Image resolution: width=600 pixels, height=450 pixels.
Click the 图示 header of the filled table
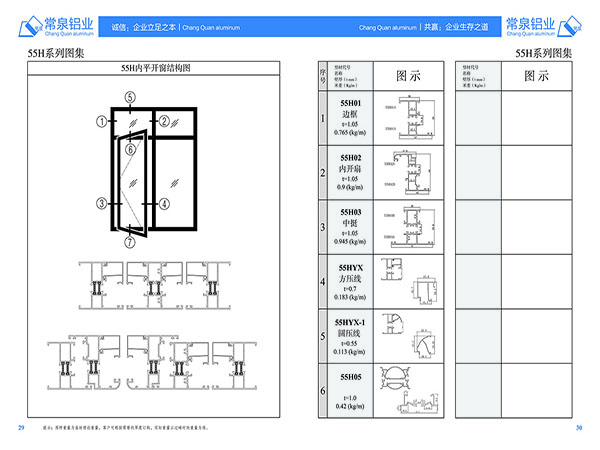tap(408, 76)
